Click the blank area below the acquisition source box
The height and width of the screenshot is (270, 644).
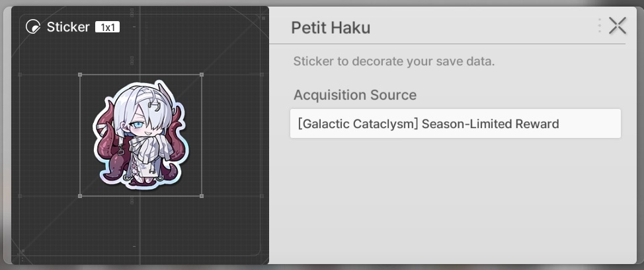pyautogui.click(x=456, y=201)
